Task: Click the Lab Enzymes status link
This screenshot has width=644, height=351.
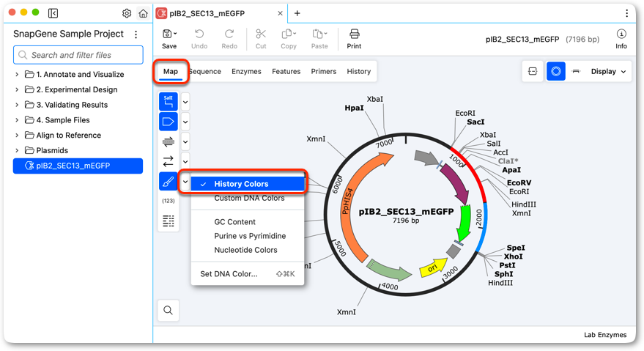Action: tap(605, 335)
